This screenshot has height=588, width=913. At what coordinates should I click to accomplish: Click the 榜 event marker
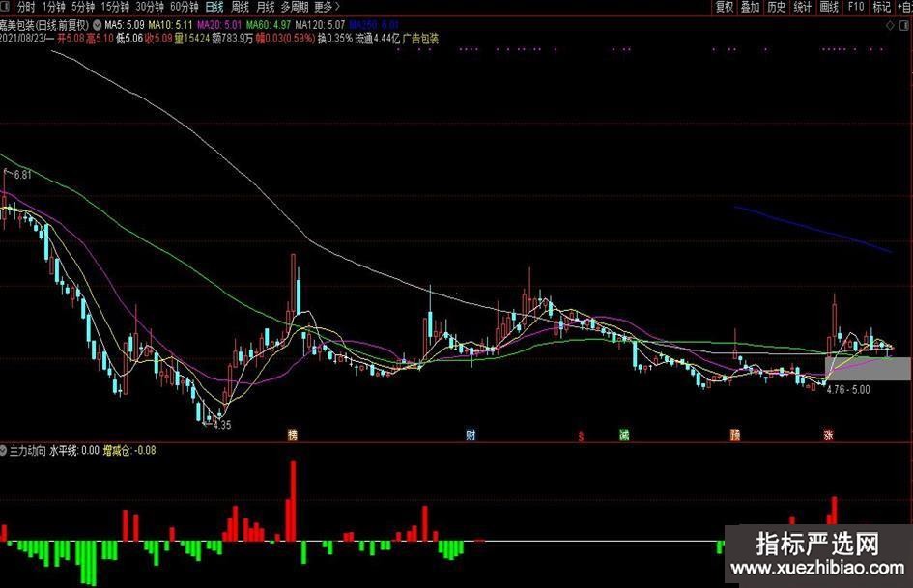coord(293,434)
